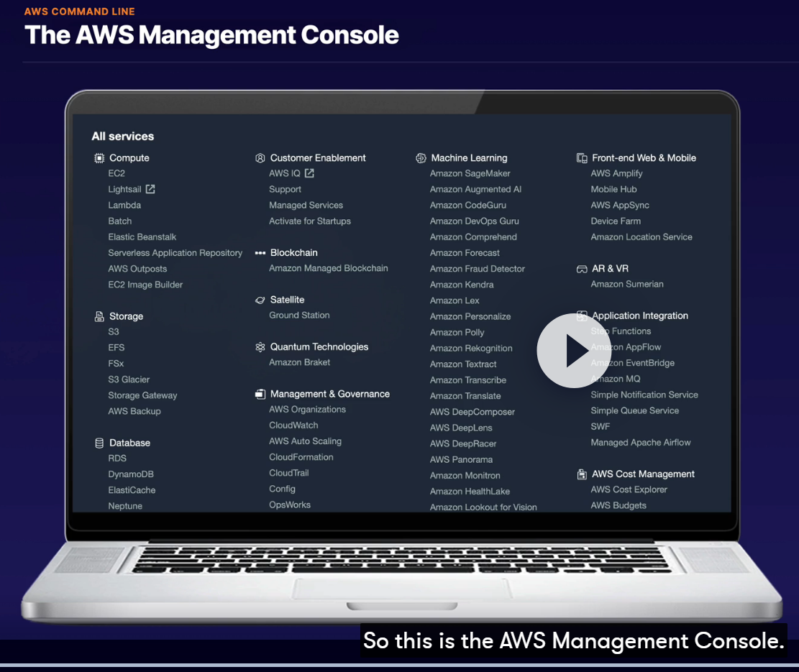
Task: Open AWS DeepRacer
Action: 463,444
